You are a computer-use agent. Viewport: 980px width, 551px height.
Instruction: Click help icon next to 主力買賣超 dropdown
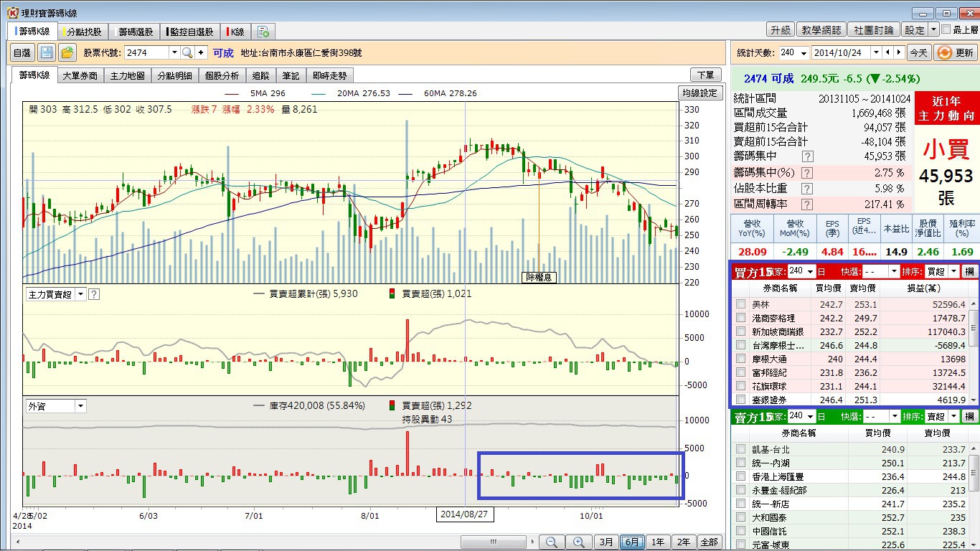93,294
